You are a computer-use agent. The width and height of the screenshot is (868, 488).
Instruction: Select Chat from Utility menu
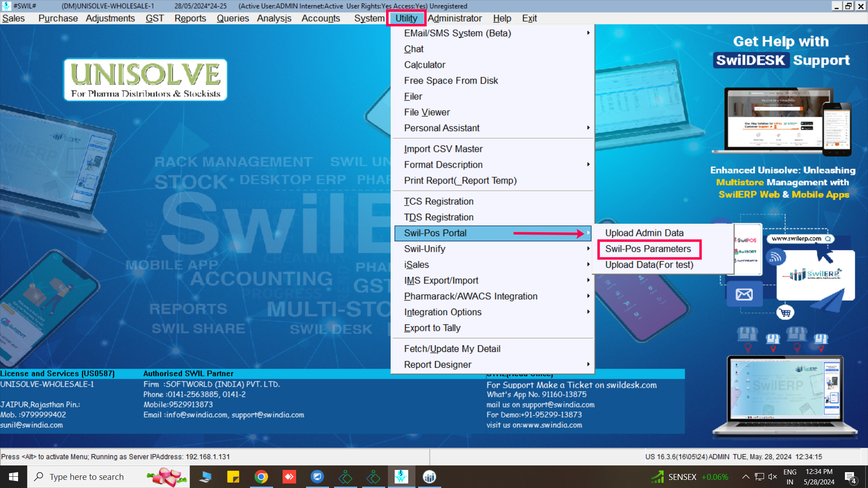[x=493, y=49]
